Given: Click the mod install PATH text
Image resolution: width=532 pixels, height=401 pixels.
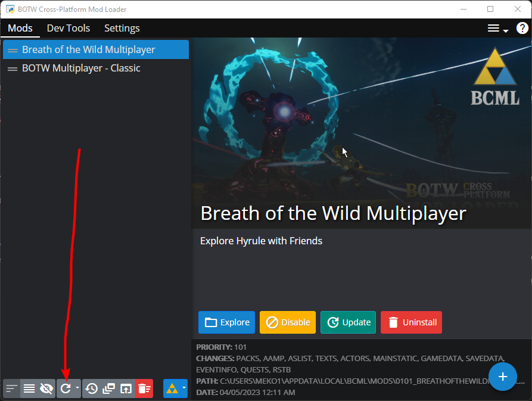Looking at the screenshot, I should tap(360, 381).
